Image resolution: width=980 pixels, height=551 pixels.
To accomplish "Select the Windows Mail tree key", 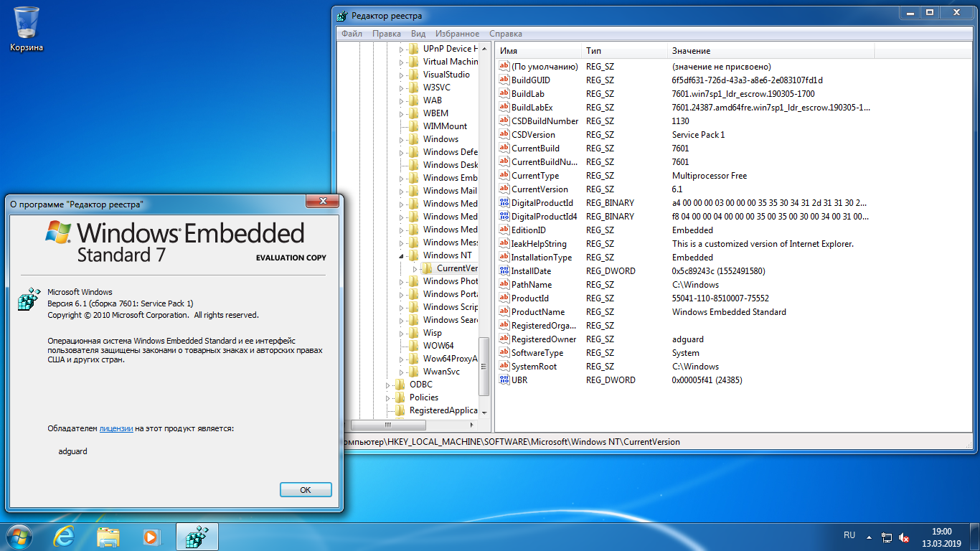I will 450,191.
